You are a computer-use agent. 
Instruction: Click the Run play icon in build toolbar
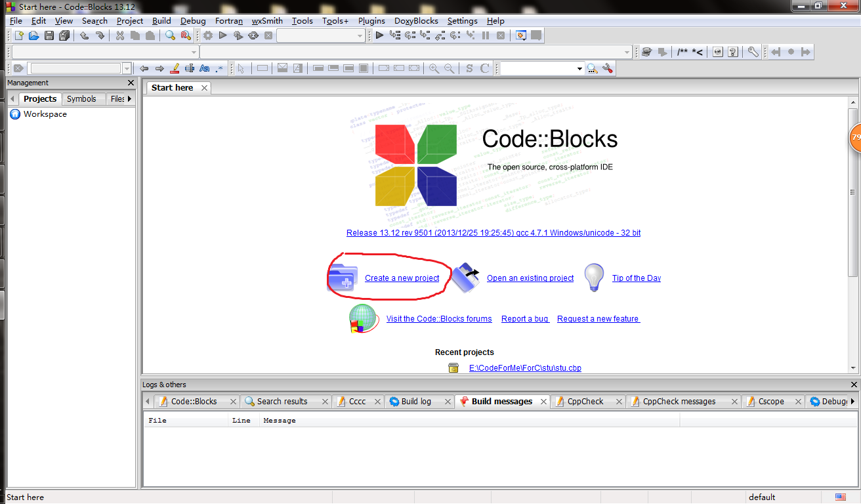coord(223,35)
